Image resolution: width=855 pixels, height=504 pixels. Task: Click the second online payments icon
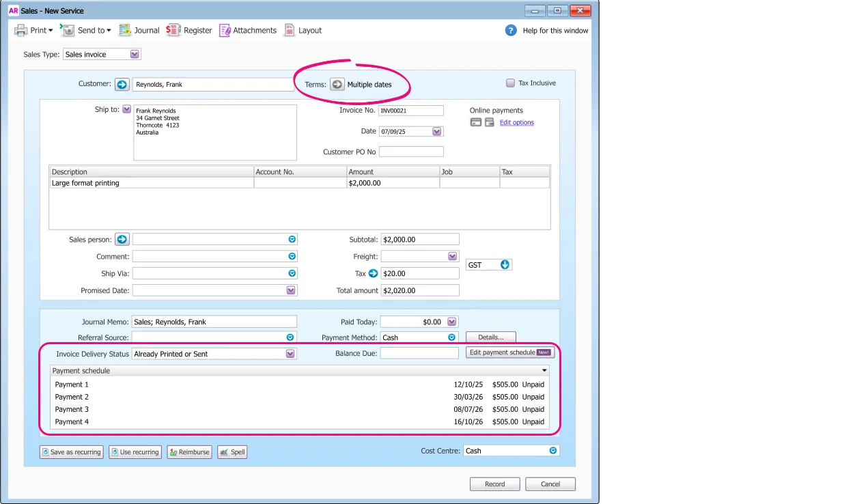pos(489,122)
